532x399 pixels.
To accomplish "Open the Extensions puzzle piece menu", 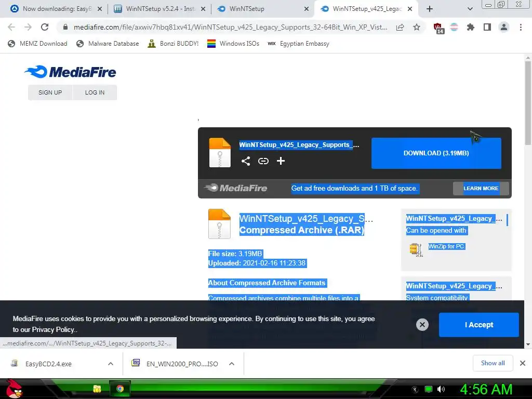I will pyautogui.click(x=471, y=27).
